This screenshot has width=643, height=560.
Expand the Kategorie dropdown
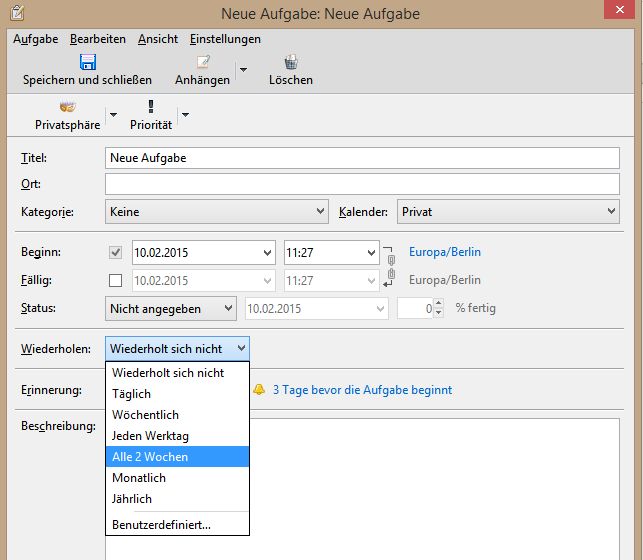[x=216, y=212]
